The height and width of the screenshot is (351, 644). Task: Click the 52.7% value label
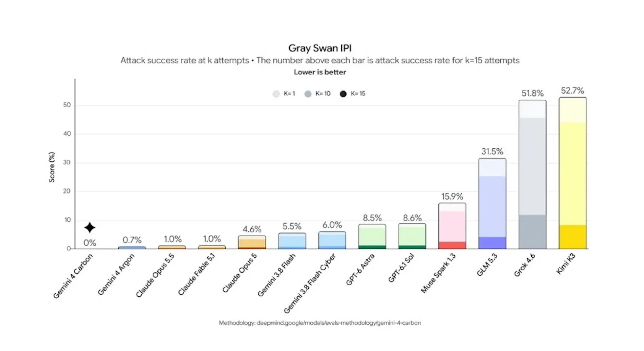572,90
